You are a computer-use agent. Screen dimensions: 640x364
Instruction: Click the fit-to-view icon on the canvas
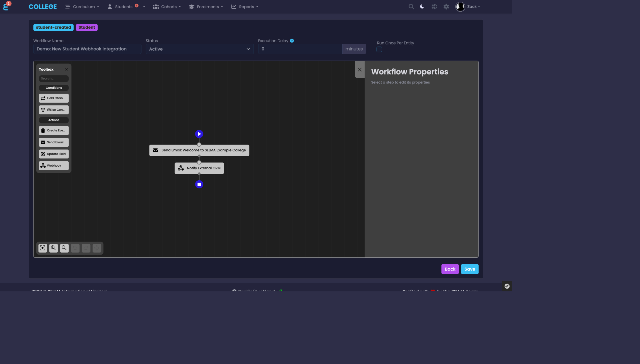point(42,248)
